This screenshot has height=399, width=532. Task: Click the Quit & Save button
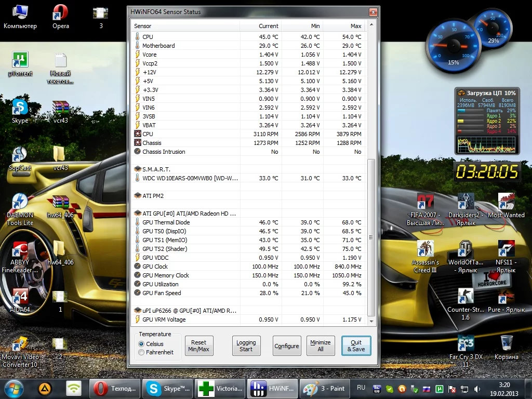pos(356,345)
